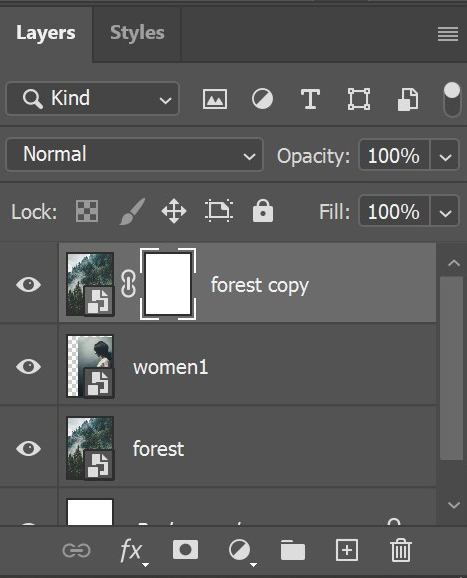Open the Fill slider dropdown arrow
This screenshot has width=467, height=578.
(445, 211)
